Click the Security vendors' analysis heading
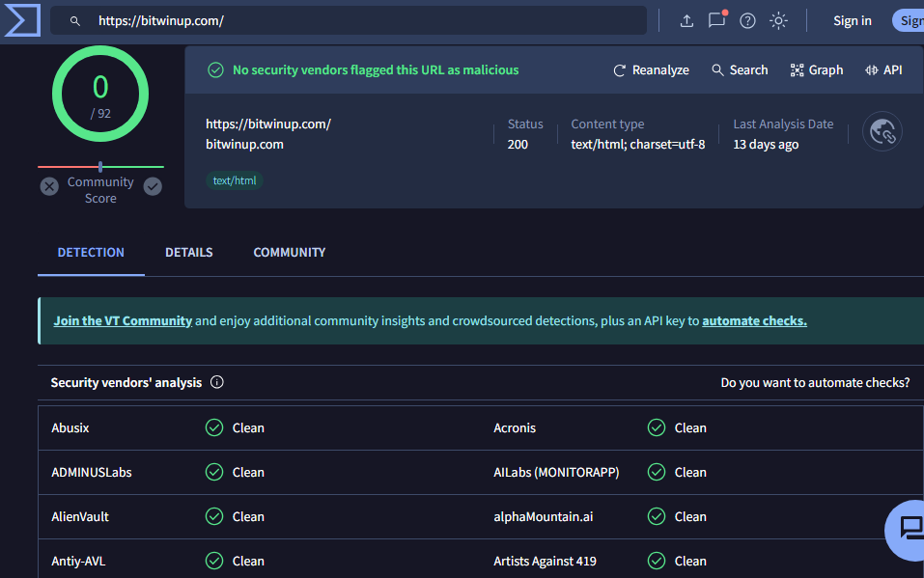Viewport: 924px width, 578px height. tap(126, 383)
